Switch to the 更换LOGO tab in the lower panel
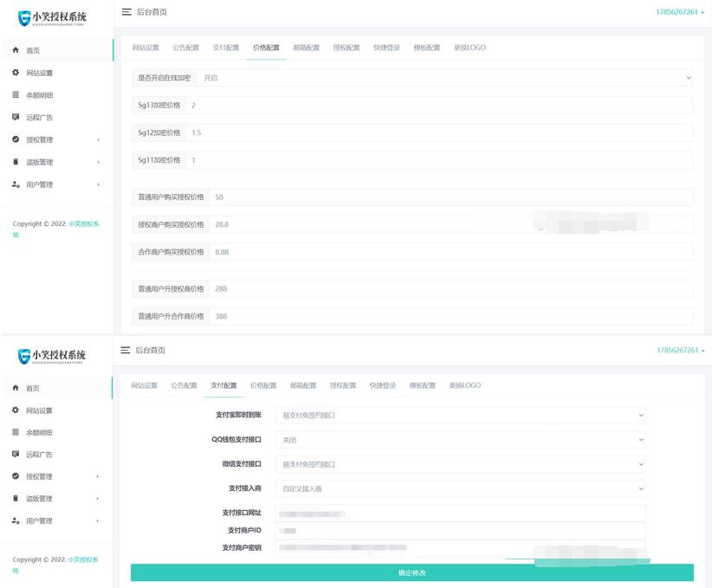Image resolution: width=712 pixels, height=588 pixels. 464,385
